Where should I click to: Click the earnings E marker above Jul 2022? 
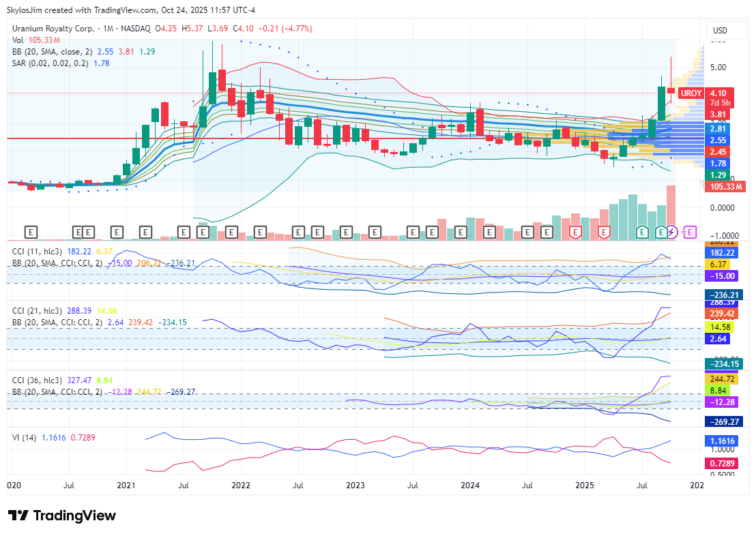(298, 233)
